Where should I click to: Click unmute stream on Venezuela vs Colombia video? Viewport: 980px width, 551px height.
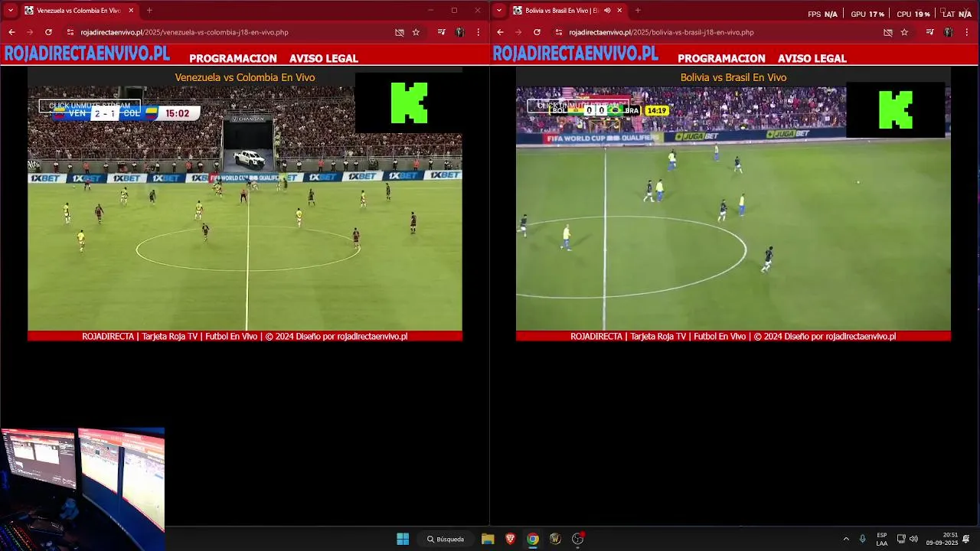90,106
